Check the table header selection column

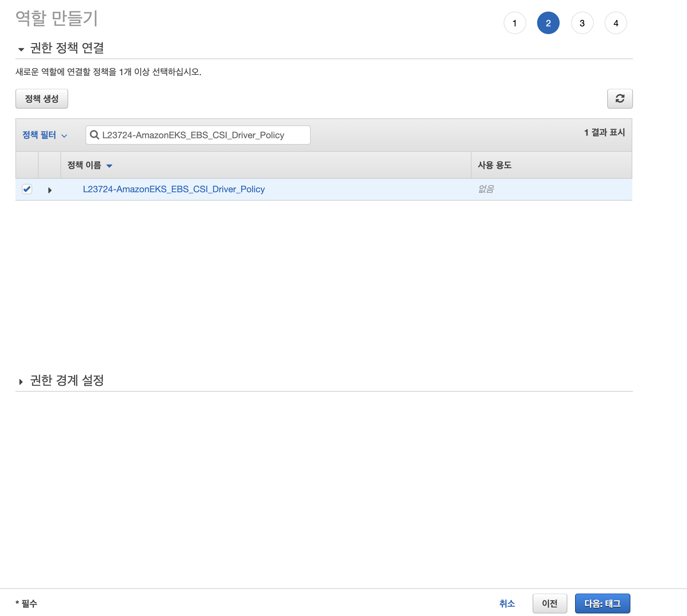pyautogui.click(x=27, y=165)
